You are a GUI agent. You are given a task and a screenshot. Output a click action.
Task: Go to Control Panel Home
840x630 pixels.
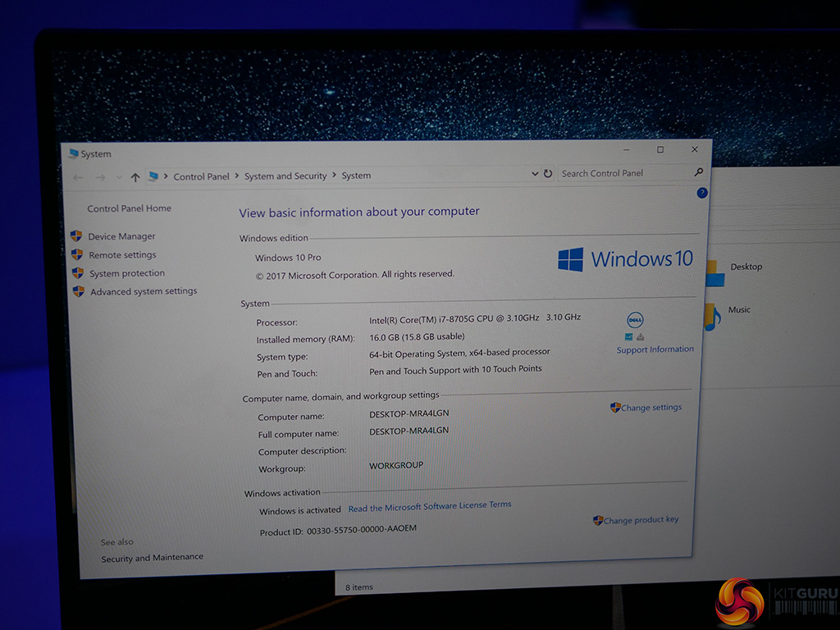tap(129, 208)
